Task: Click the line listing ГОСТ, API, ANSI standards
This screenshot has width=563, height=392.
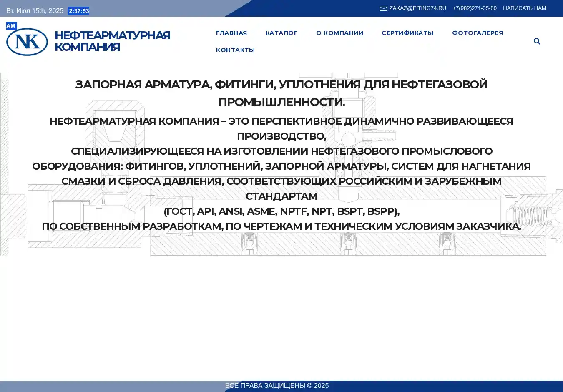Action: click(281, 211)
